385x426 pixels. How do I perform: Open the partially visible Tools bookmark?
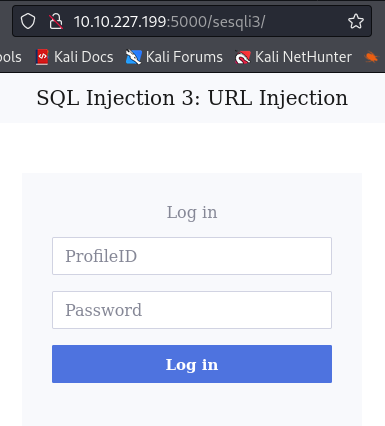11,57
